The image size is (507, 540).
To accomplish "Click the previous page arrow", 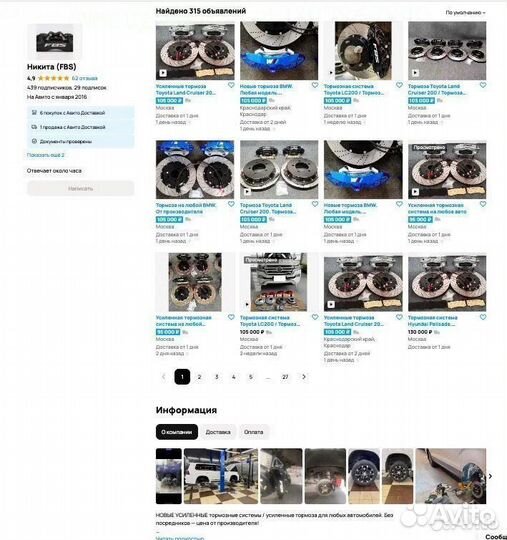I will pos(164,377).
